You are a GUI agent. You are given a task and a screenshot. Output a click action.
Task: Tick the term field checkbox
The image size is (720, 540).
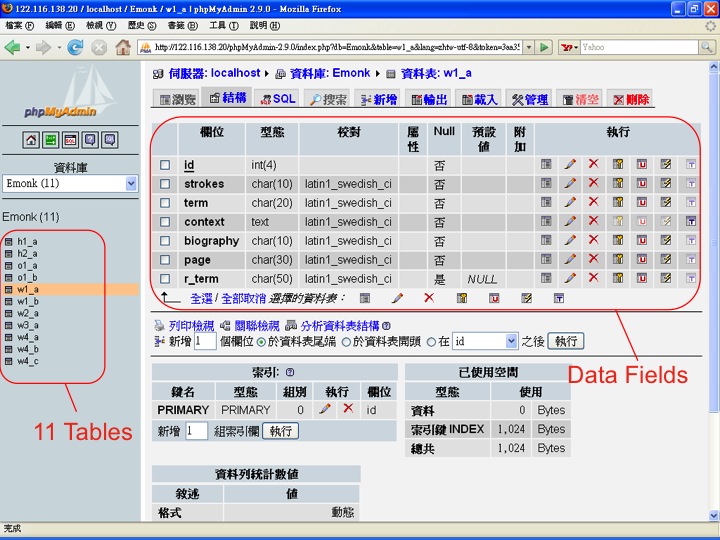point(165,202)
